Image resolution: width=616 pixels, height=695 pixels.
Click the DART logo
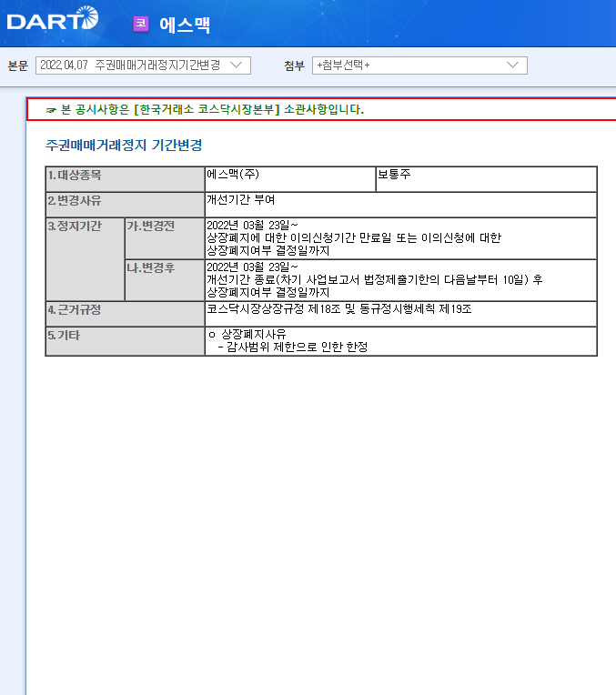click(x=53, y=18)
